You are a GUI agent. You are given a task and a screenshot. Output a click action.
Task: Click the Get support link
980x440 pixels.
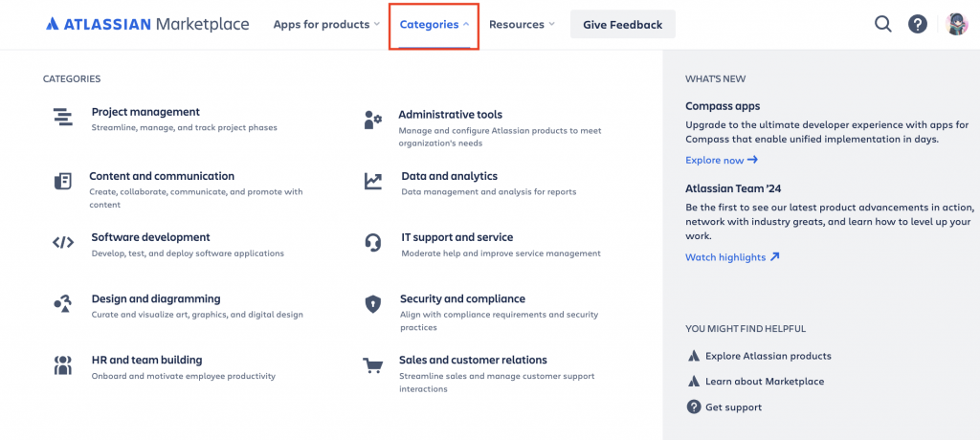(733, 407)
